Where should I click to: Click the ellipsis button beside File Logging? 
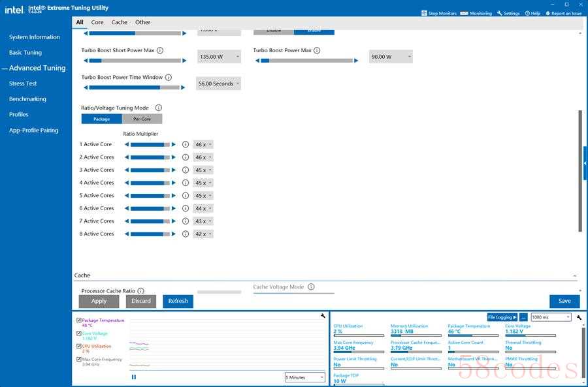[x=524, y=317]
